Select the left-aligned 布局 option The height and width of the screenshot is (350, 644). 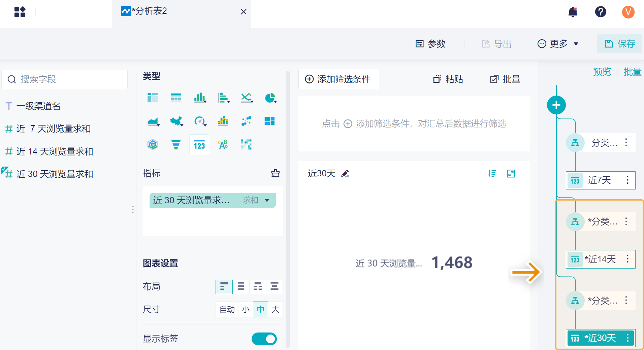[x=224, y=287]
